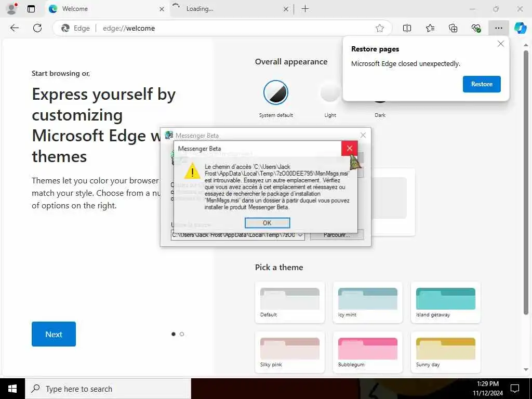Close the Messenger Beta error dialog

(350, 148)
